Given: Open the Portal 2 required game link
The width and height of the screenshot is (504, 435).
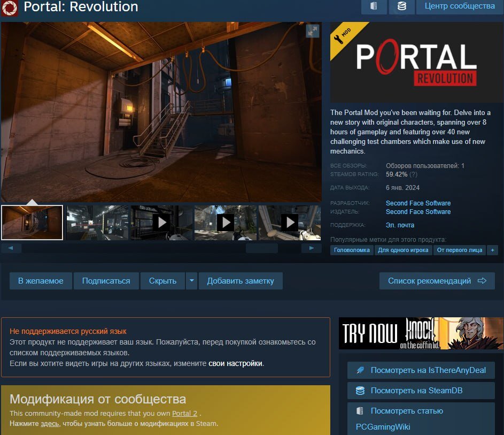Looking at the screenshot, I should coord(184,414).
